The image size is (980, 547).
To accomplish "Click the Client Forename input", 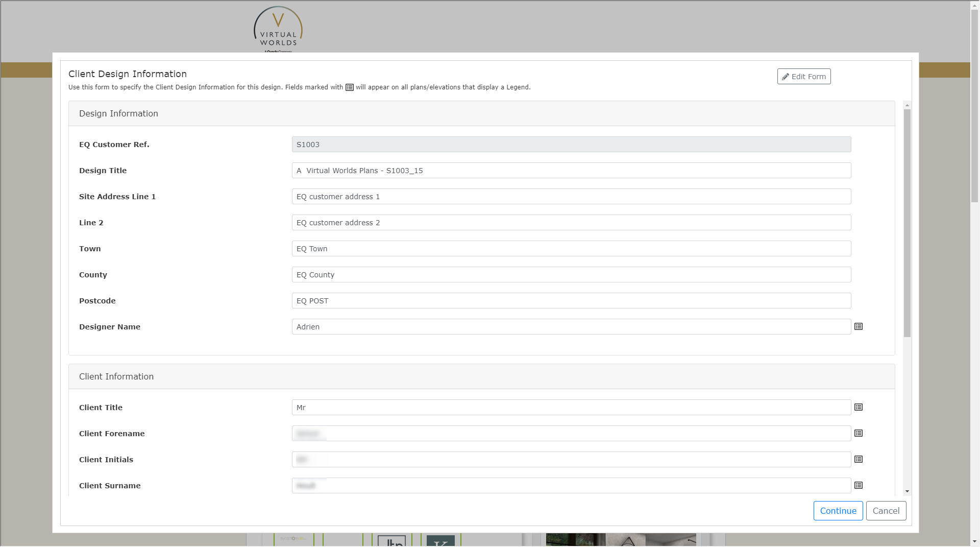I will point(571,434).
